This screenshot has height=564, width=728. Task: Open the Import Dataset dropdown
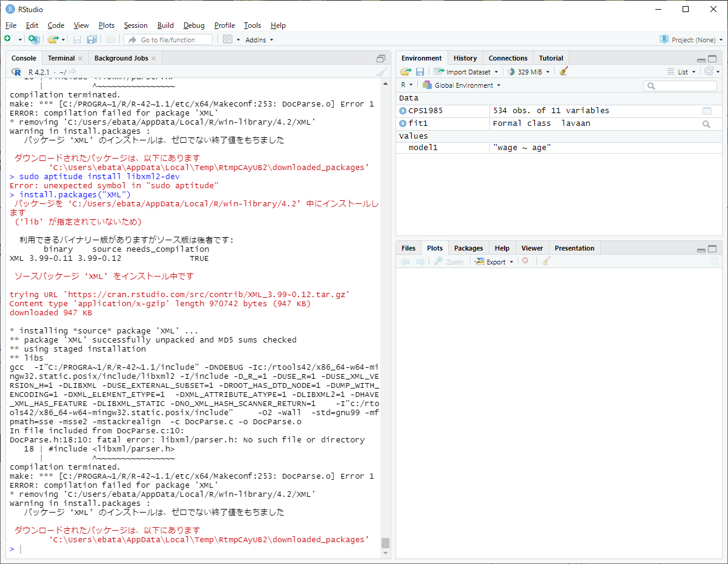click(466, 71)
